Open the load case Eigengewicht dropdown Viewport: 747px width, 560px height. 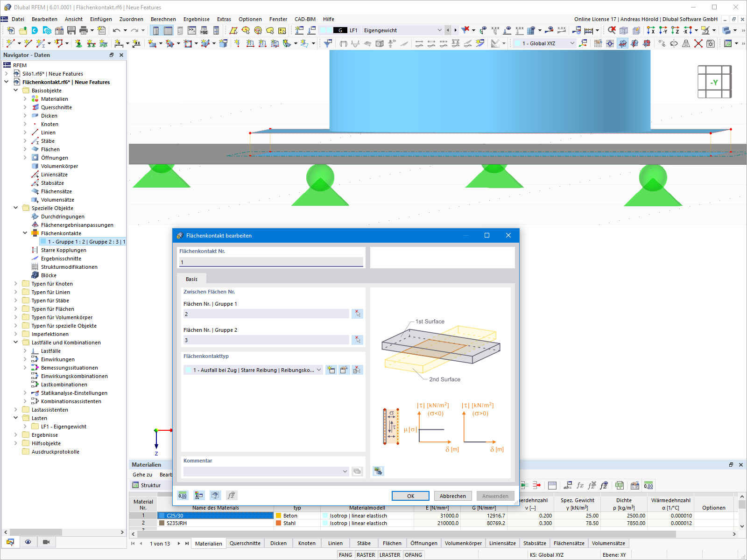[x=439, y=30]
